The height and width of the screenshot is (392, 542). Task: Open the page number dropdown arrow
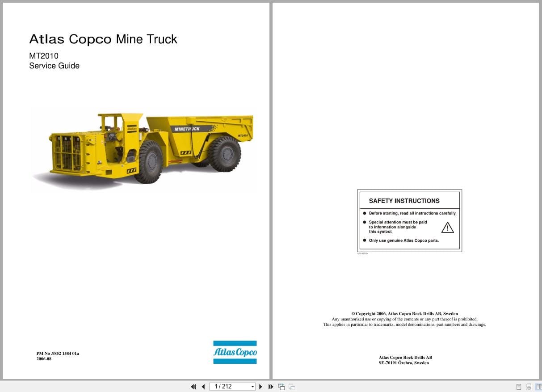click(253, 387)
